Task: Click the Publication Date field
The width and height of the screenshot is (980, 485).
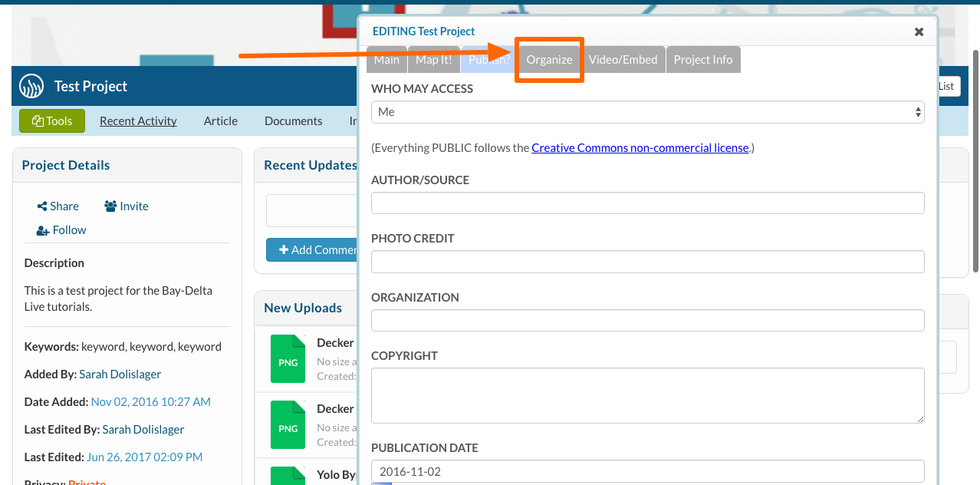Action: click(x=647, y=471)
